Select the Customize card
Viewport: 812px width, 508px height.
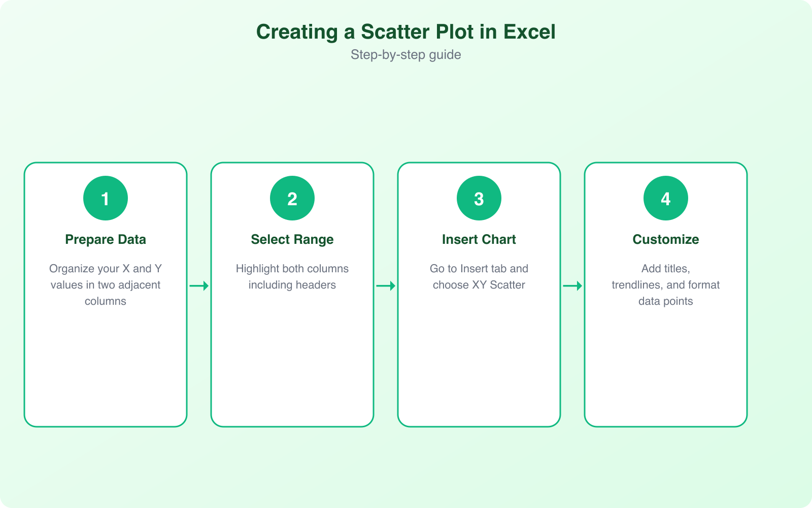click(665, 356)
